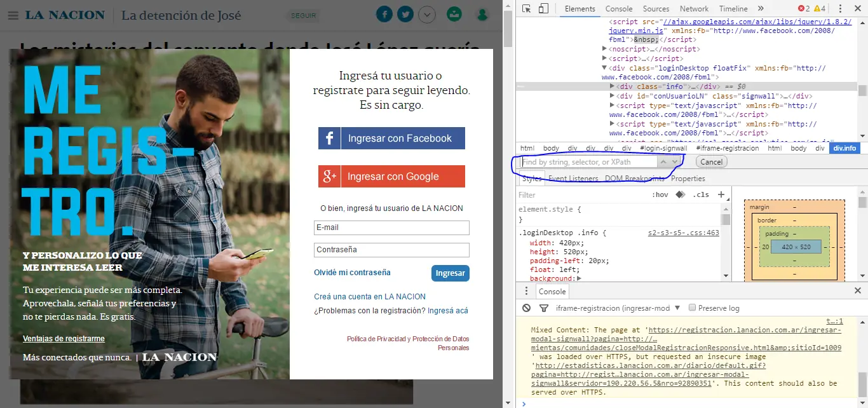Click Ingresar con Facebook button
This screenshot has height=408, width=868.
391,138
